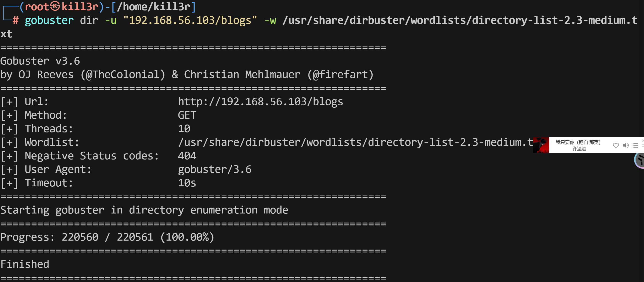The width and height of the screenshot is (644, 282).
Task: Click the gobuster command word in prompt
Action: click(49, 20)
